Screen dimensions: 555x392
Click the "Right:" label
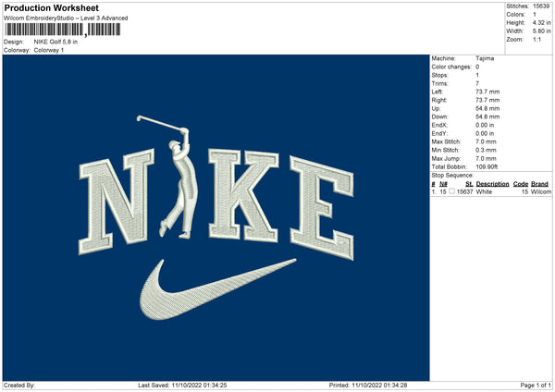point(438,100)
